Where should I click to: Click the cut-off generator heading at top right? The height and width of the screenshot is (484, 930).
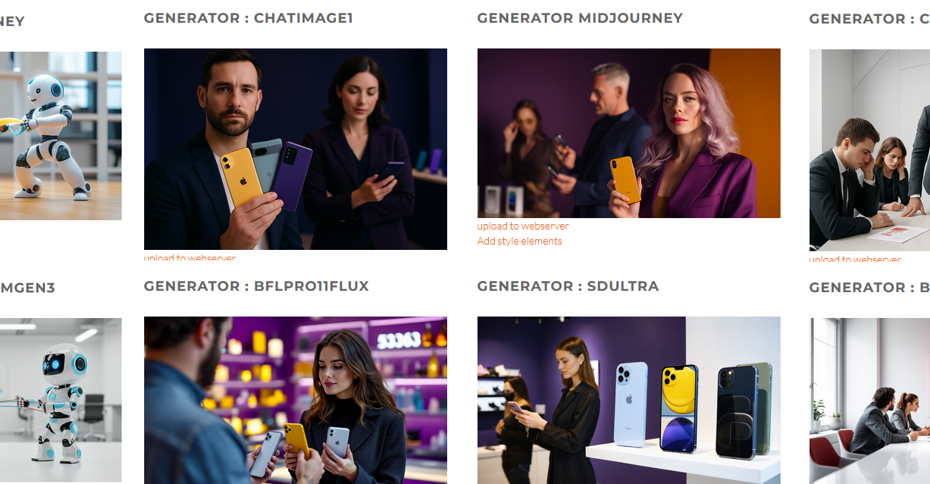pyautogui.click(x=870, y=19)
